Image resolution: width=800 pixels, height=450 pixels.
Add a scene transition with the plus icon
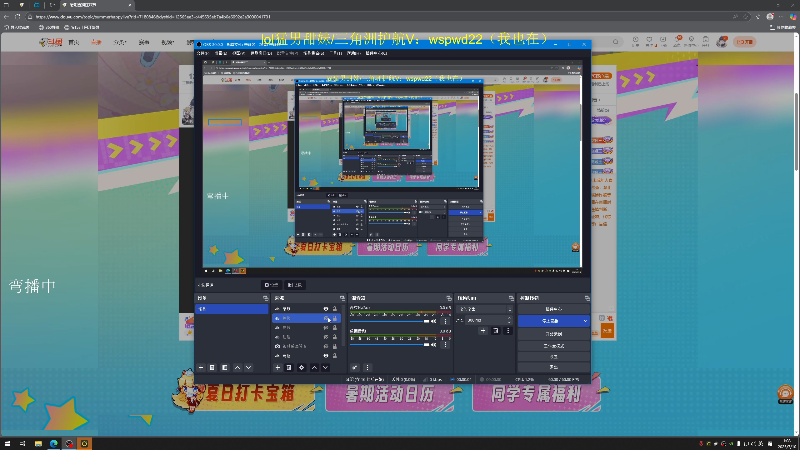(x=483, y=331)
